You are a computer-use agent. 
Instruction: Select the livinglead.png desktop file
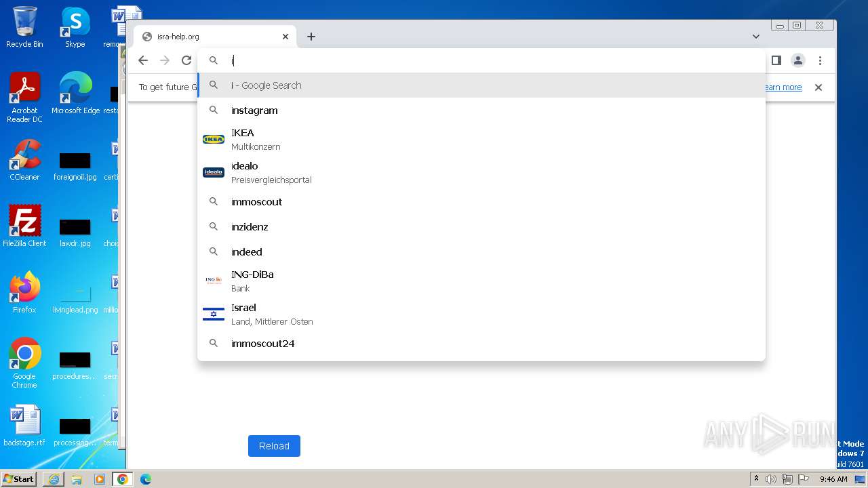(x=75, y=298)
